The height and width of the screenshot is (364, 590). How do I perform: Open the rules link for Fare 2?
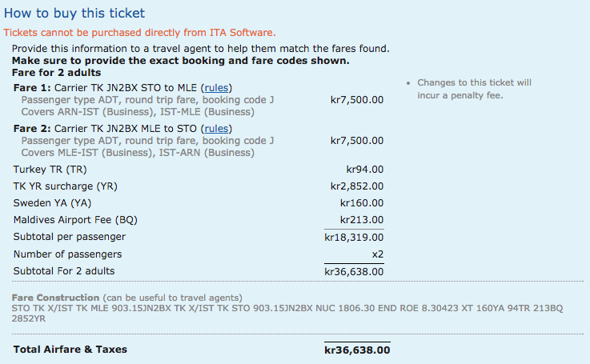pyautogui.click(x=218, y=129)
